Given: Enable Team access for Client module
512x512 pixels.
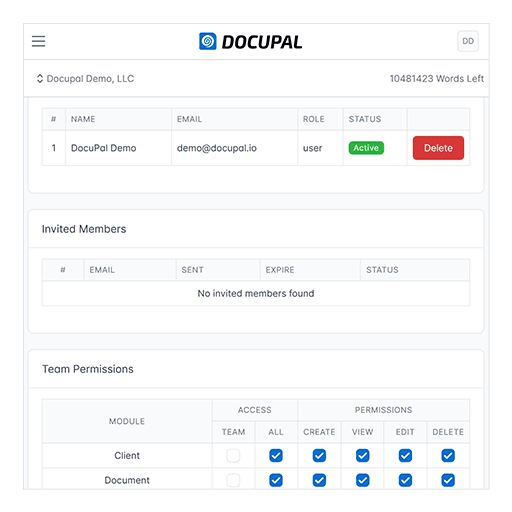Looking at the screenshot, I should (233, 456).
